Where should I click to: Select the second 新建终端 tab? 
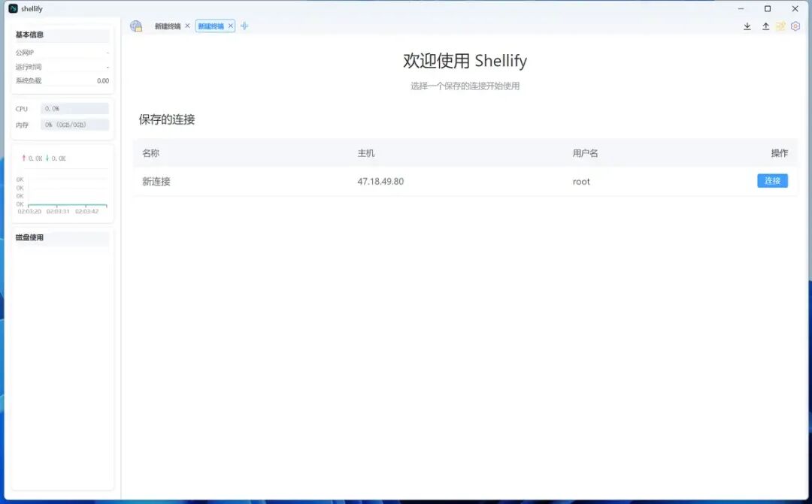coord(211,25)
